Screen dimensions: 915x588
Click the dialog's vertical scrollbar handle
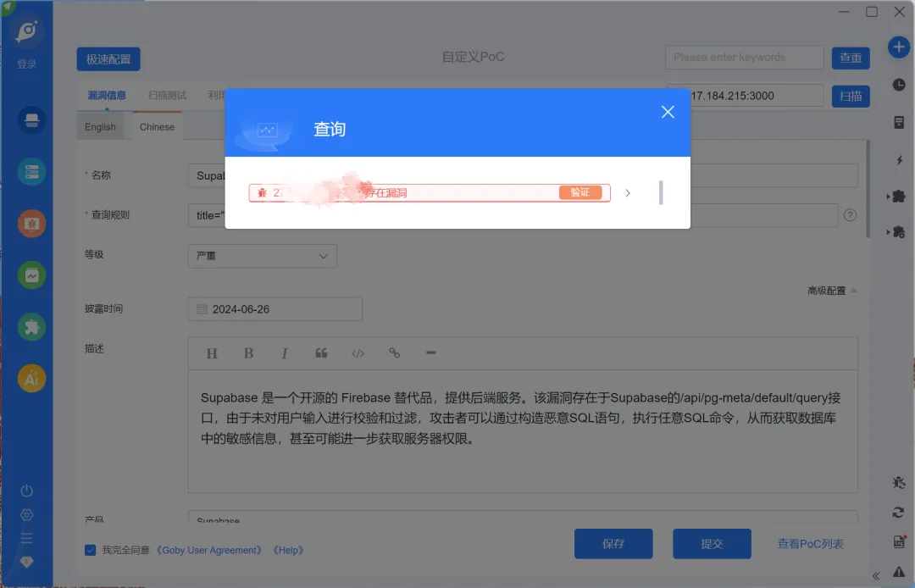tap(661, 192)
